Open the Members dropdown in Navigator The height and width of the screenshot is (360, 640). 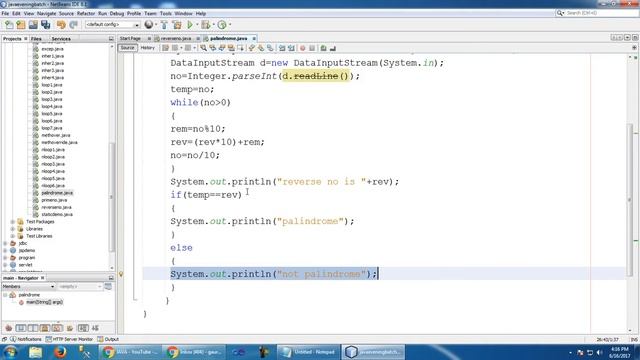28,287
